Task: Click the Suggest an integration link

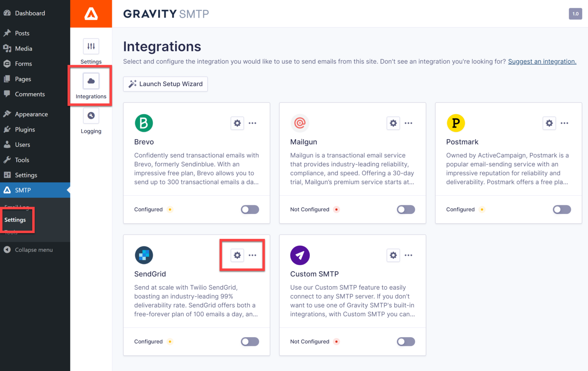Action: tap(542, 61)
